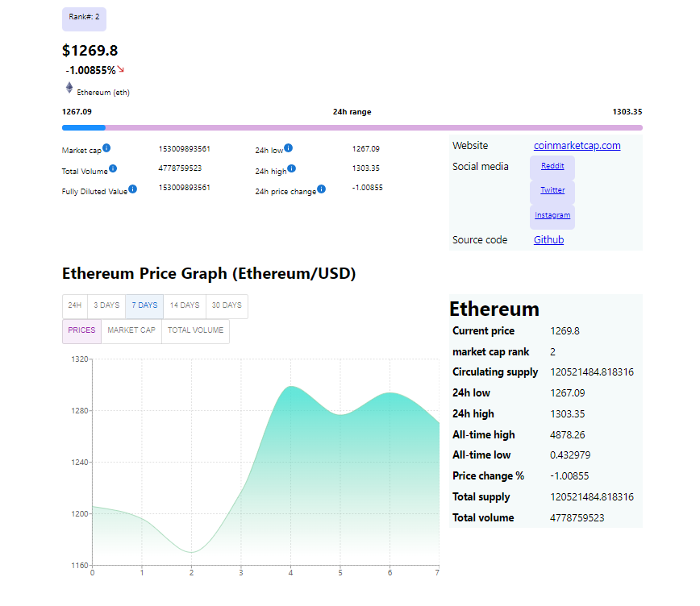Image resolution: width=700 pixels, height=606 pixels.
Task: Click the Market cap info icon
Action: pos(106,147)
